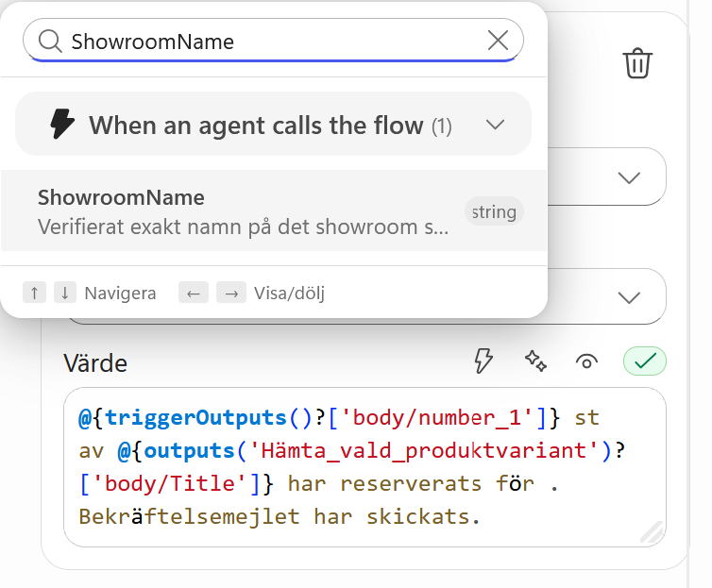This screenshot has height=588, width=712.
Task: Click the left arrow Visa/dölj key hint
Action: (194, 294)
